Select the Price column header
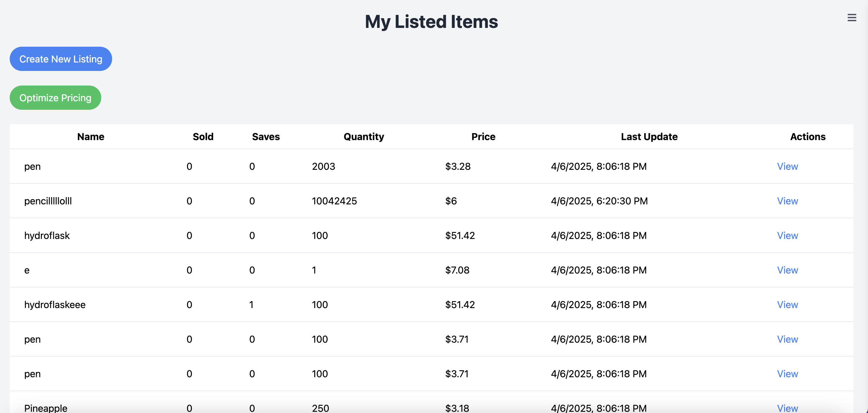This screenshot has width=868, height=413. (483, 136)
